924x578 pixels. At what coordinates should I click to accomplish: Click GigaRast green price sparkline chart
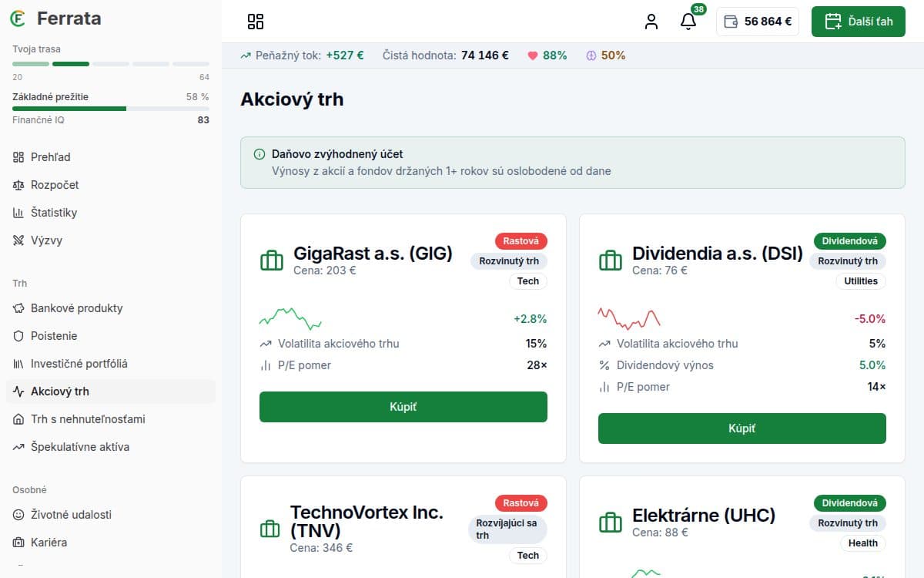290,318
